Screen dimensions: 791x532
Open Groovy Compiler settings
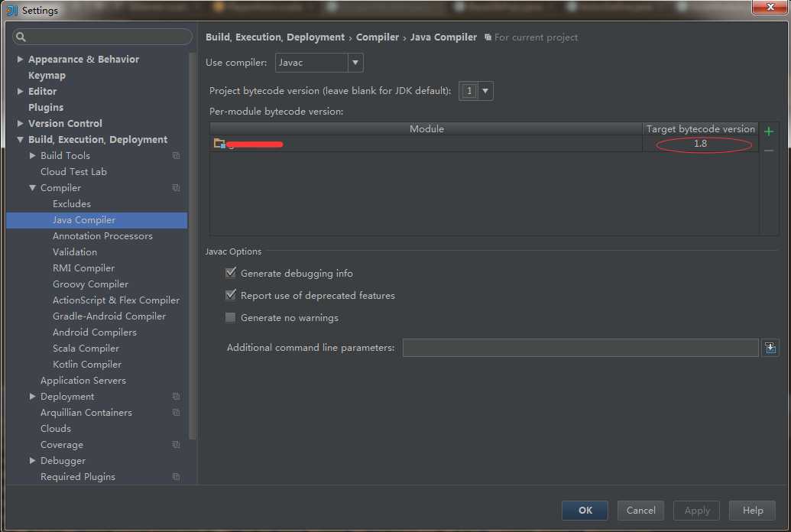pos(90,284)
